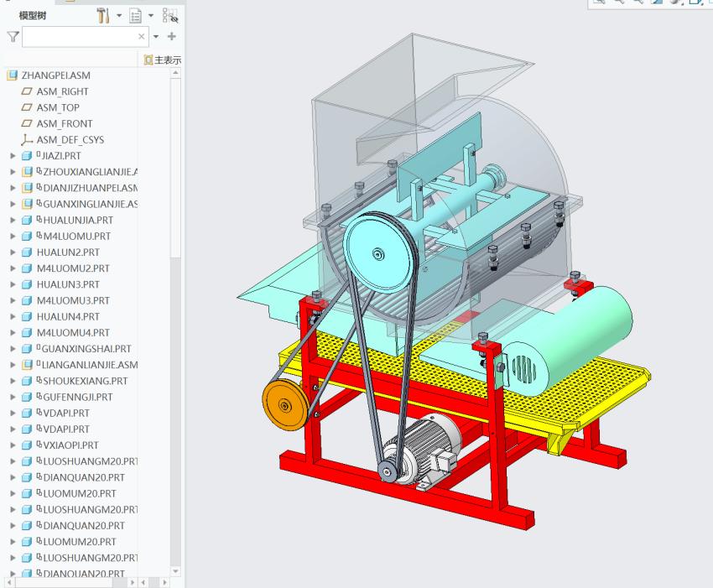Open the tree list display options icon
The width and height of the screenshot is (713, 588).
135,15
